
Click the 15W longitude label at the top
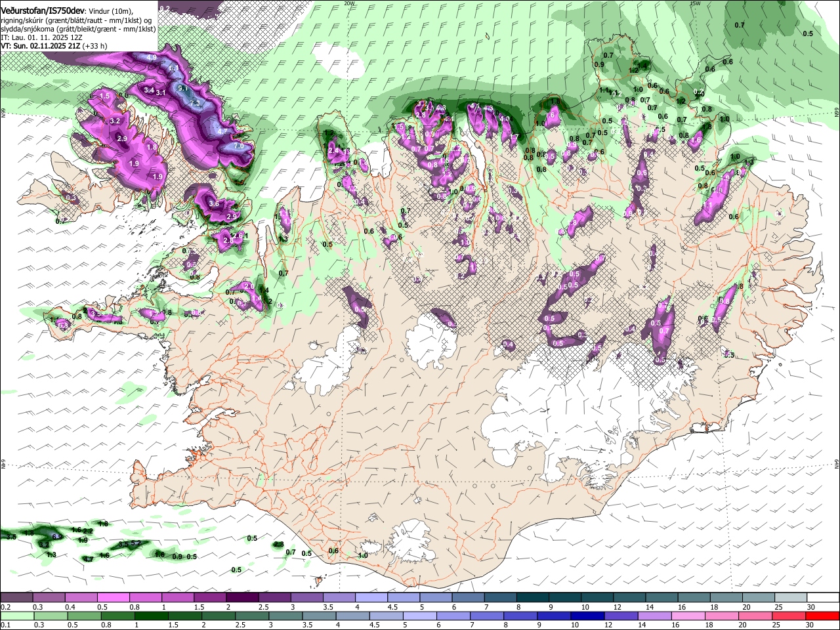click(695, 3)
